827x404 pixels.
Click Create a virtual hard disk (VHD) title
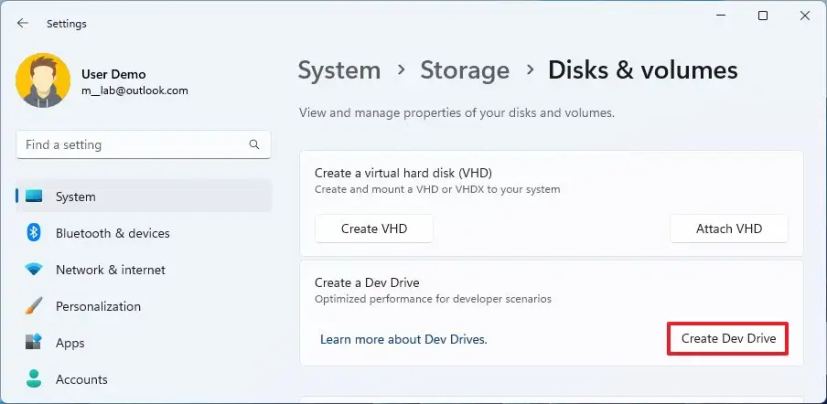click(x=403, y=173)
